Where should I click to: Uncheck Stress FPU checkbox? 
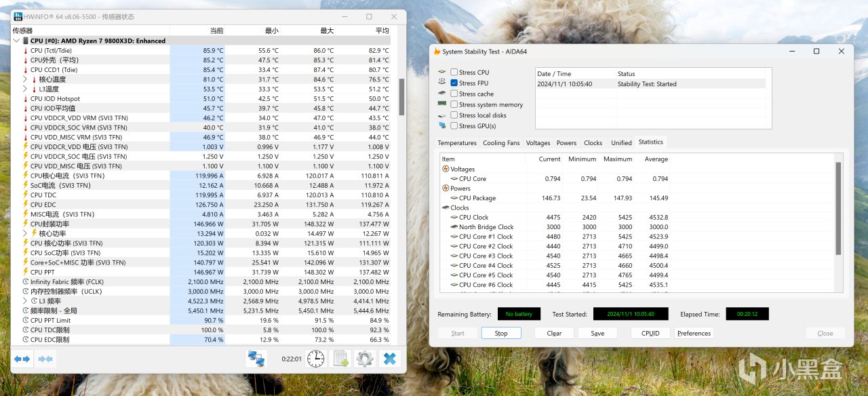click(454, 83)
